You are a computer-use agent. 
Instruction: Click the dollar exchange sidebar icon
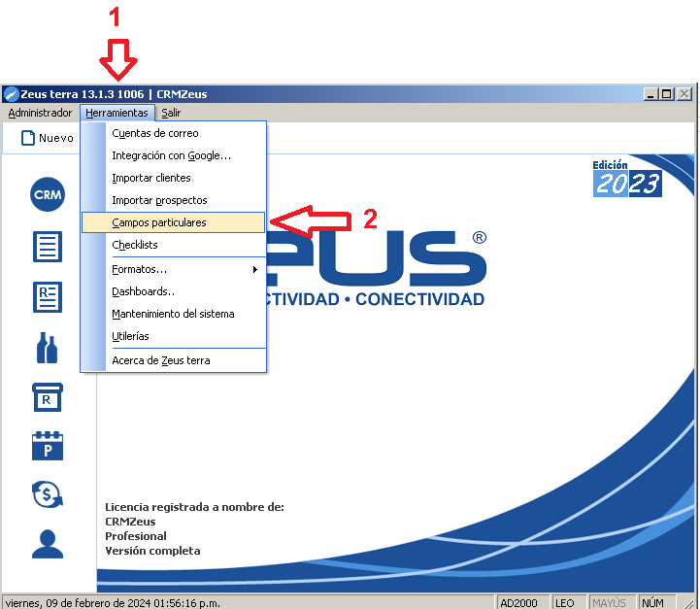(48, 493)
